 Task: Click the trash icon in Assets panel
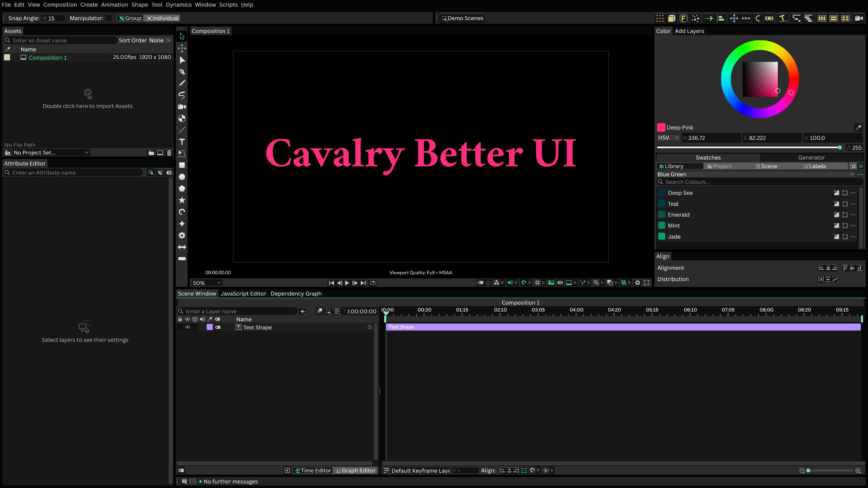click(169, 153)
